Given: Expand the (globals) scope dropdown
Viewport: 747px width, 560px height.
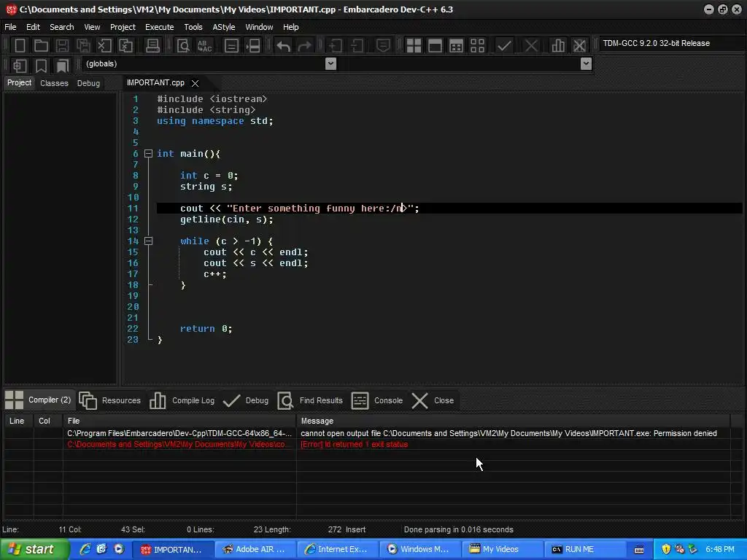Looking at the screenshot, I should (x=330, y=64).
